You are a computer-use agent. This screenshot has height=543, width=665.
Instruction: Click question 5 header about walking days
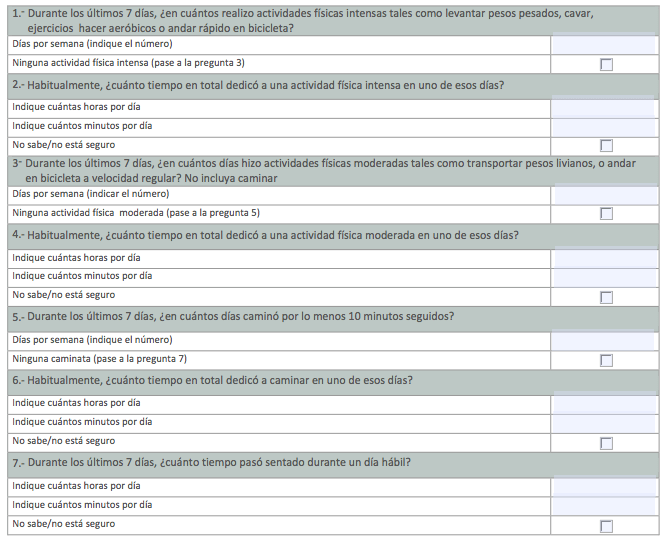pyautogui.click(x=333, y=317)
